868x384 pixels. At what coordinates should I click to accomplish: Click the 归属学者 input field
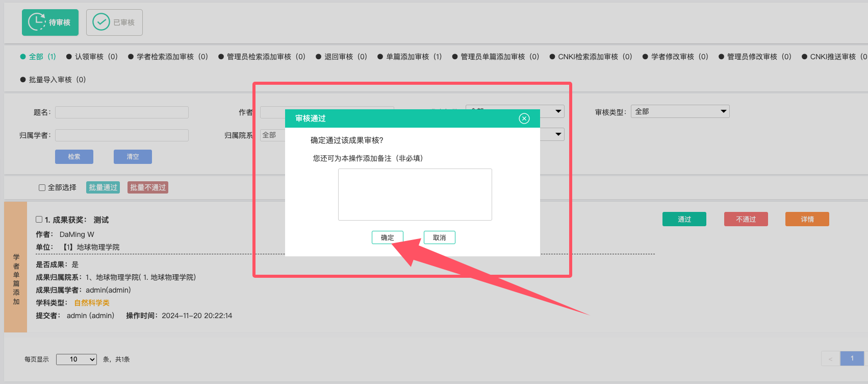click(x=122, y=135)
